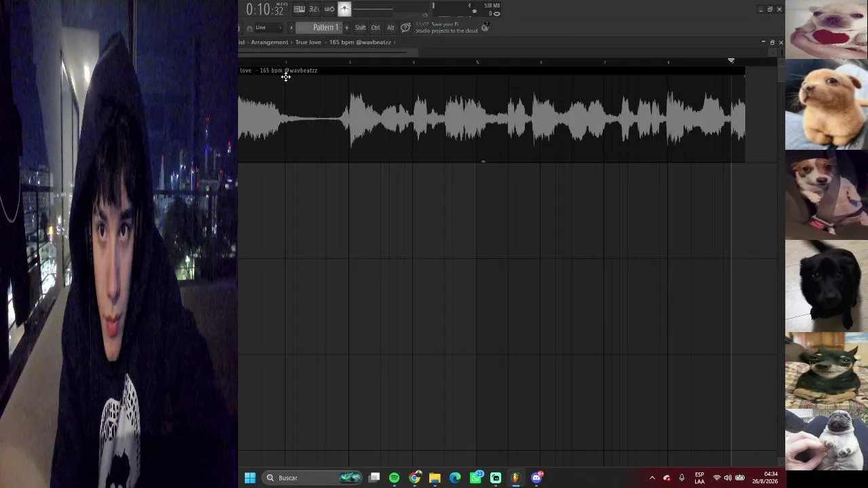Open the green app icon beside WhatsApp
Screen dimensions: 868x488
pos(496,478)
